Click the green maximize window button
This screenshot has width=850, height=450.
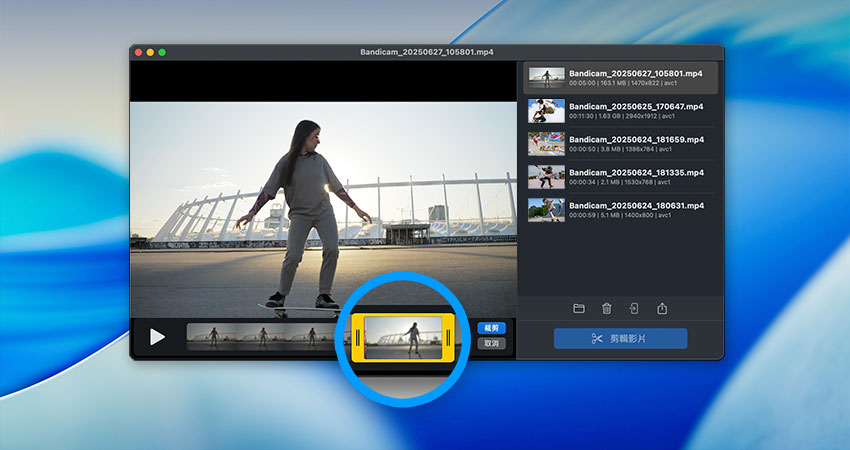click(162, 52)
